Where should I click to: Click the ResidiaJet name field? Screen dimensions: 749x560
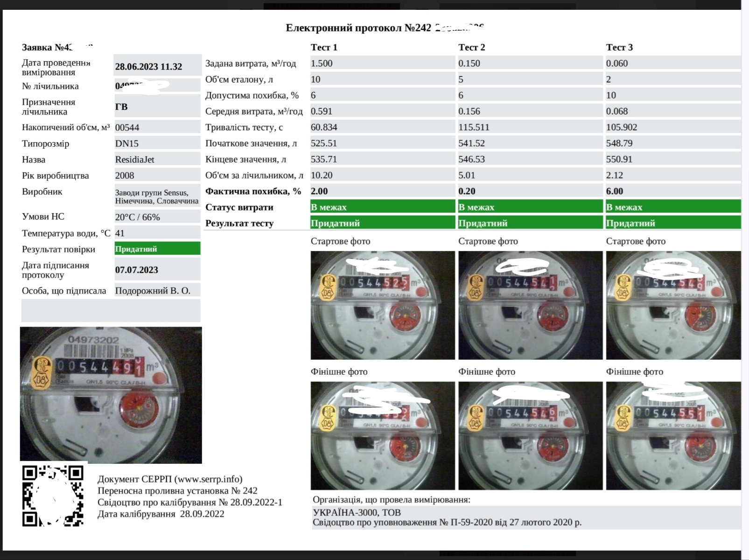pos(157,160)
